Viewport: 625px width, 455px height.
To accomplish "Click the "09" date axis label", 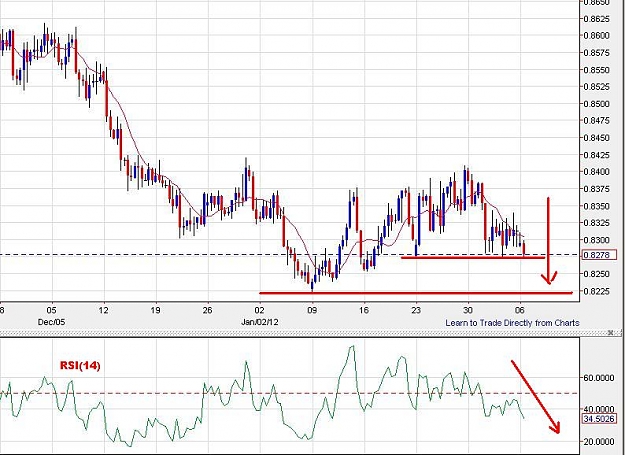I will tap(312, 310).
